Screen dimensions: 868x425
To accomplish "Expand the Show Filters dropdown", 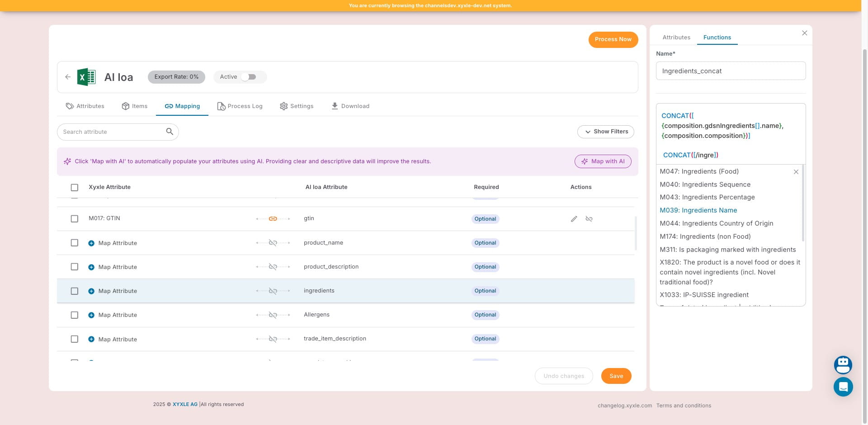I will point(605,132).
